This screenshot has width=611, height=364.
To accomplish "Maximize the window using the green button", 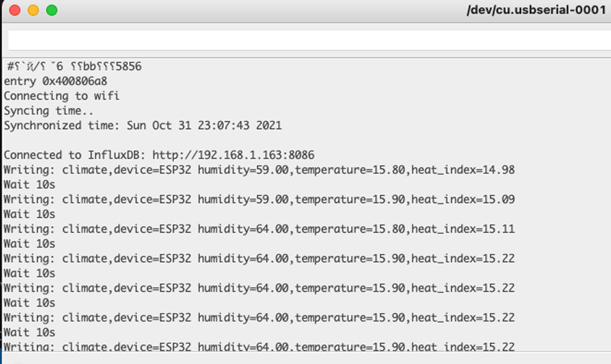I will [52, 10].
